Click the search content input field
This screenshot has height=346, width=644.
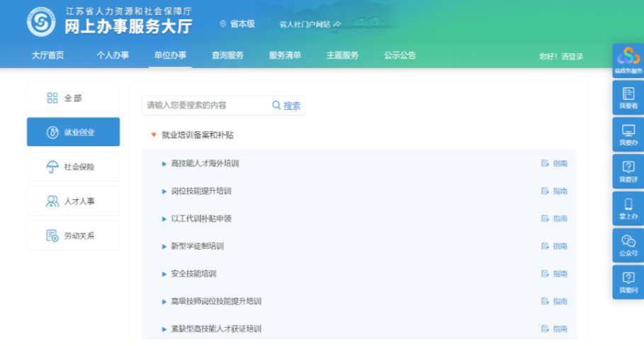(205, 106)
